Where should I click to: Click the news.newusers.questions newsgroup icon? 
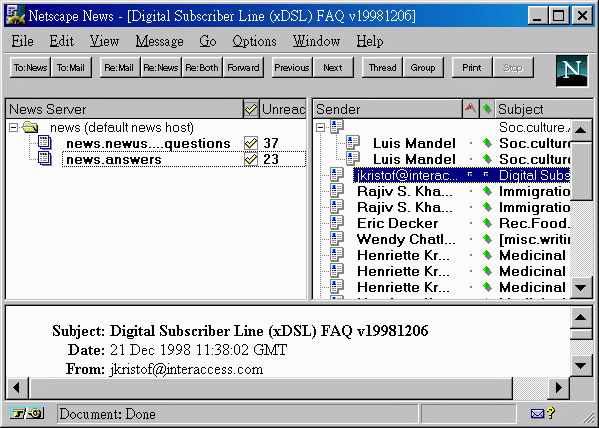click(x=45, y=143)
